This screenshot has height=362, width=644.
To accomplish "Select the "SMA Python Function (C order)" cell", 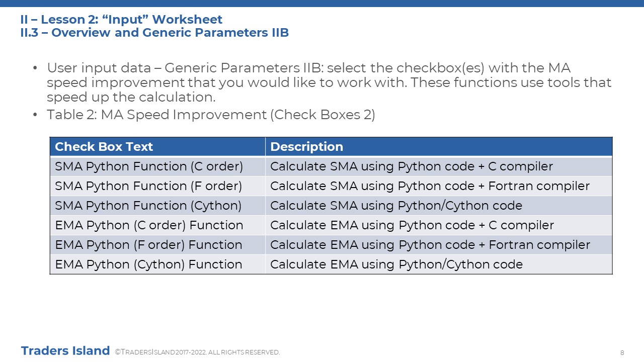I will click(x=157, y=166).
